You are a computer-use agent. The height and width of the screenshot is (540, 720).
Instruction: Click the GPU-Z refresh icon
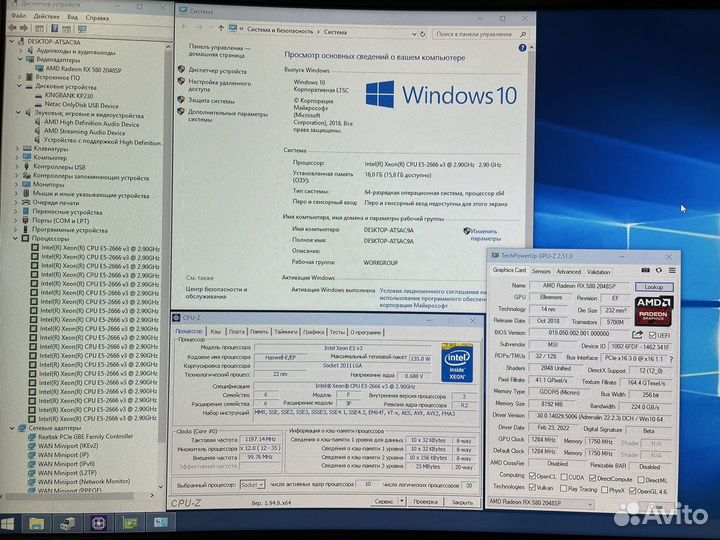click(x=658, y=270)
